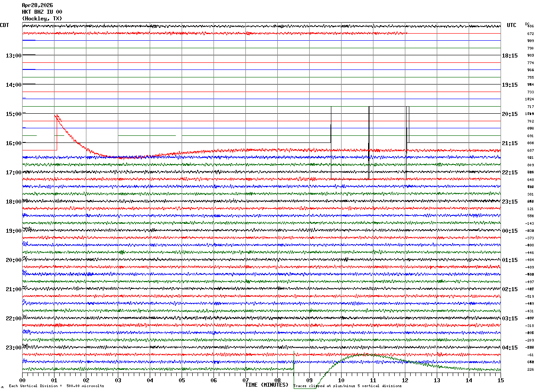Image resolution: width=536 pixels, height=392 pixels.
Task: Select the 00:15 UTC time label
Action: point(509,231)
